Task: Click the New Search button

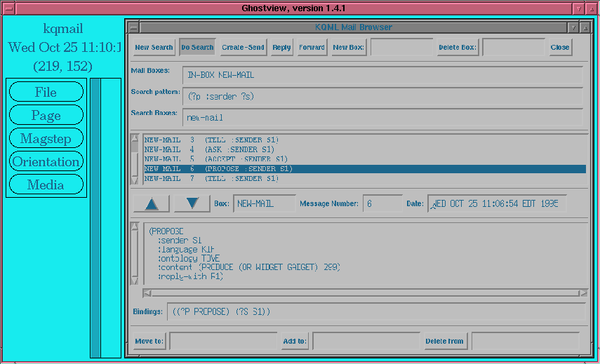Action: (154, 48)
